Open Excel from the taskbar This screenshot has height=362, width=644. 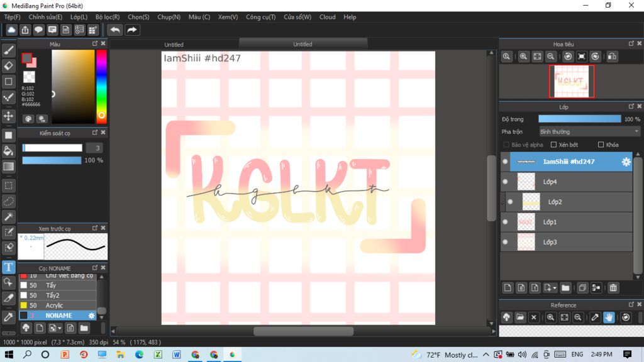tap(158, 354)
